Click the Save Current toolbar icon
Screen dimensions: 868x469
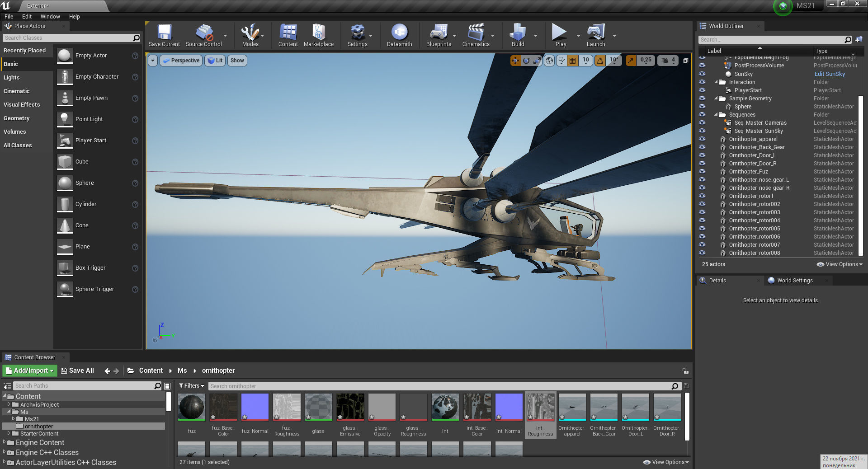[164, 35]
